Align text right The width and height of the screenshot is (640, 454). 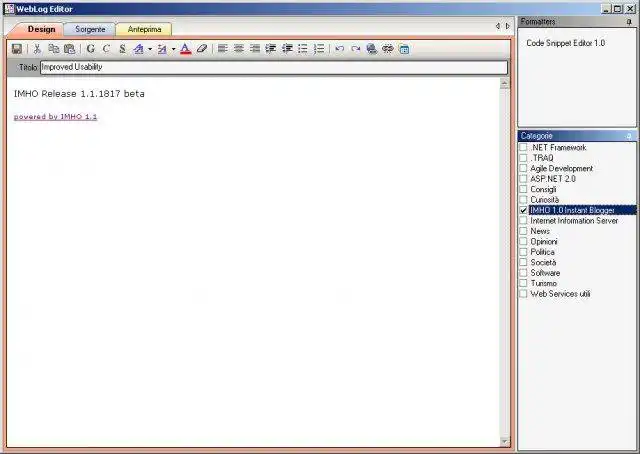[255, 49]
